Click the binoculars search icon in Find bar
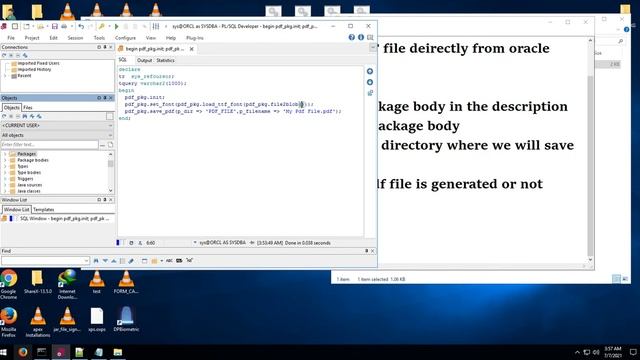 pos(96,260)
